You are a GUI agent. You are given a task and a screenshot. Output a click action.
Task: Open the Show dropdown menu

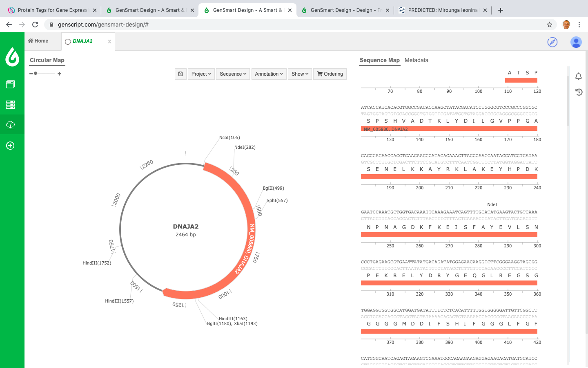[300, 74]
